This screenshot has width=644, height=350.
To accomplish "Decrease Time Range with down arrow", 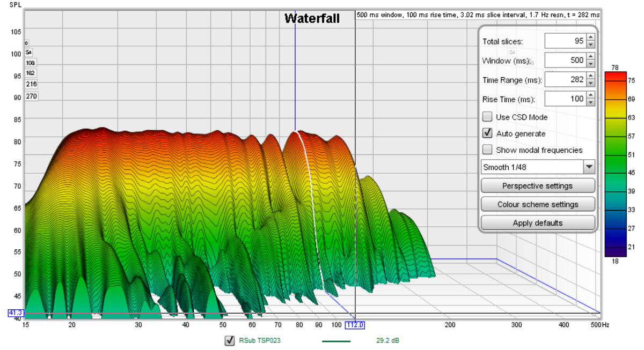I will [591, 84].
